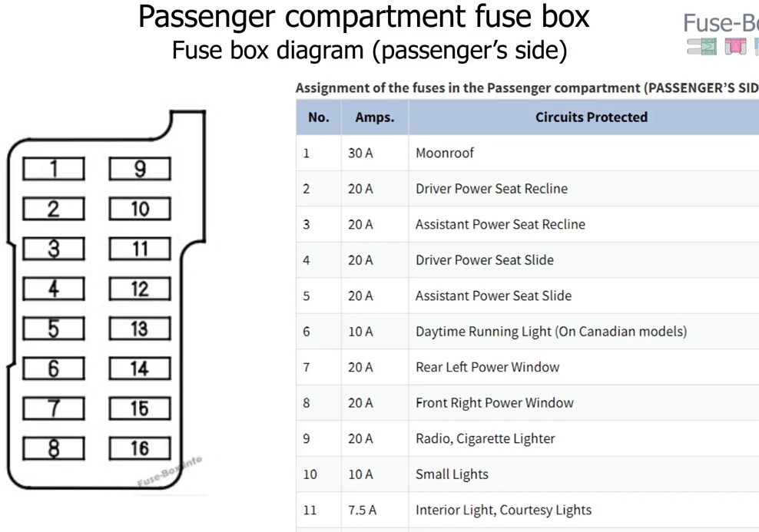
Task: Select the Interior Light, Courtesy Lights row
Action: (528, 511)
